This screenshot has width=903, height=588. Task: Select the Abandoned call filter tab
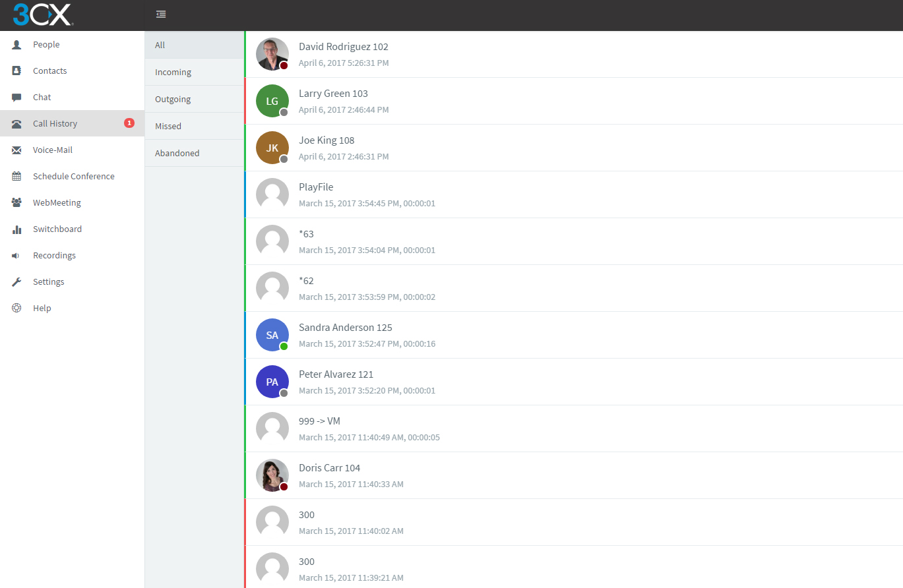(194, 153)
